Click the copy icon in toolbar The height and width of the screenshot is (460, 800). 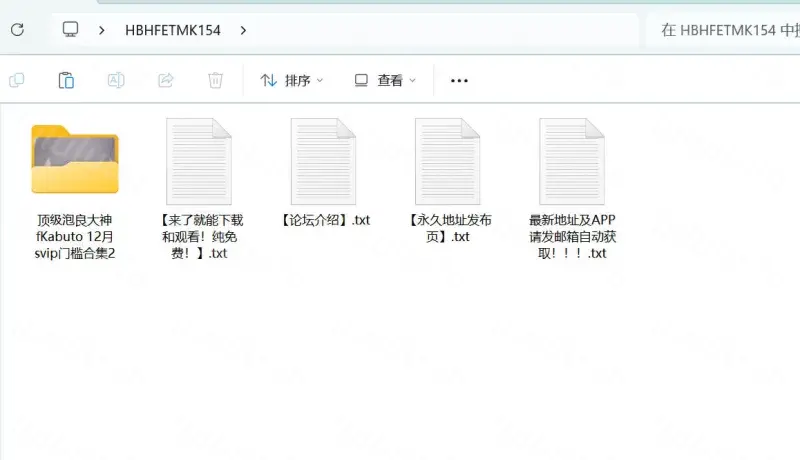coord(17,80)
